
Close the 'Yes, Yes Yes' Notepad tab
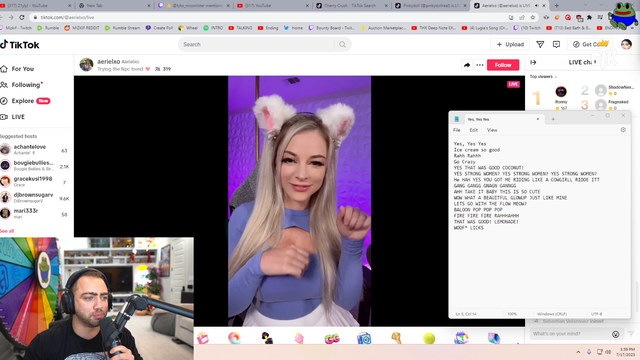coord(538,119)
